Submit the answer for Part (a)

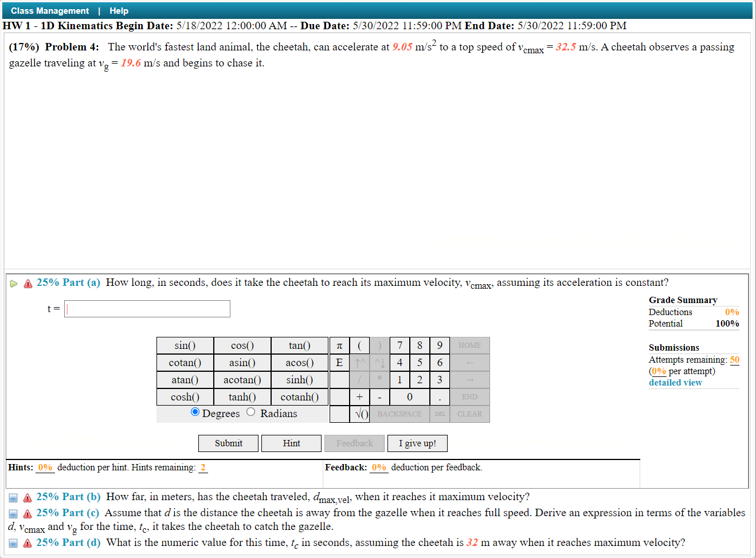coord(228,443)
